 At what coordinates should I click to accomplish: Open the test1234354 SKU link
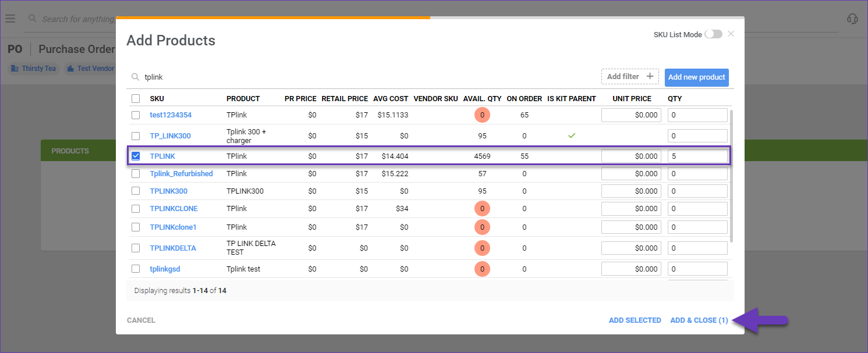(171, 115)
